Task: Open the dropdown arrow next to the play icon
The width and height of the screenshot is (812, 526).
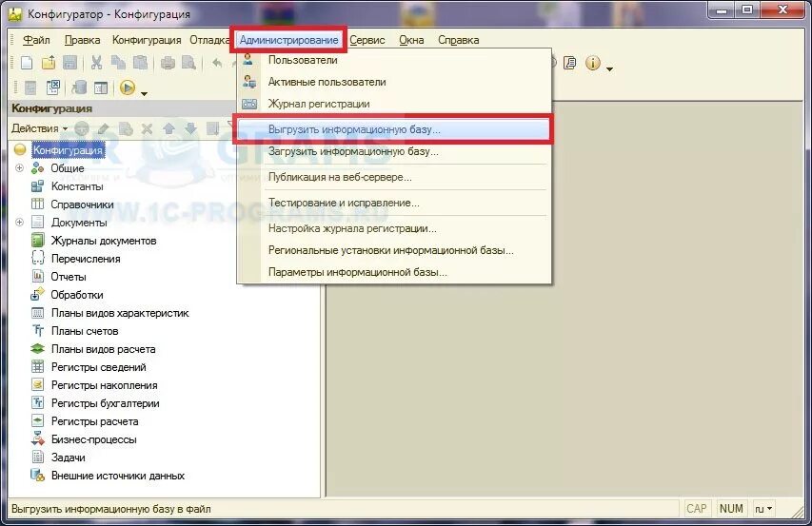Action: [x=144, y=93]
